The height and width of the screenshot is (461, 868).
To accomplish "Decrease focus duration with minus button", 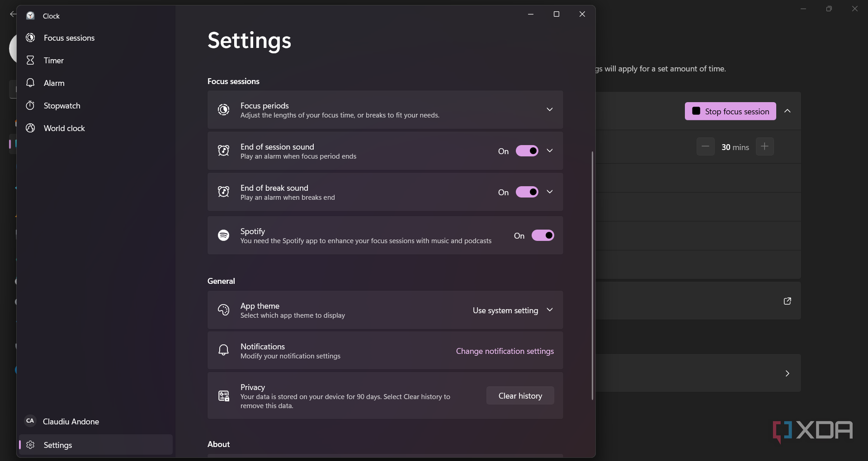I will pyautogui.click(x=705, y=146).
